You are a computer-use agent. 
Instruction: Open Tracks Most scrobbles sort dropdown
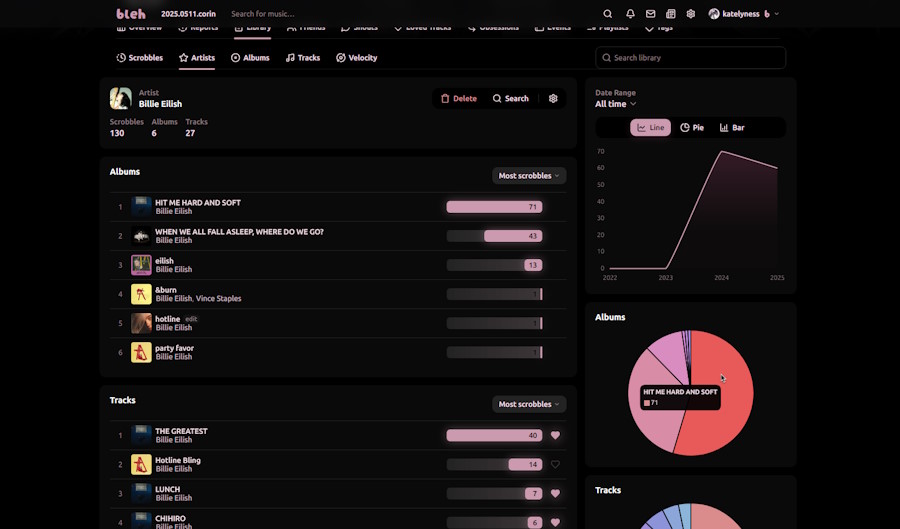coord(529,405)
